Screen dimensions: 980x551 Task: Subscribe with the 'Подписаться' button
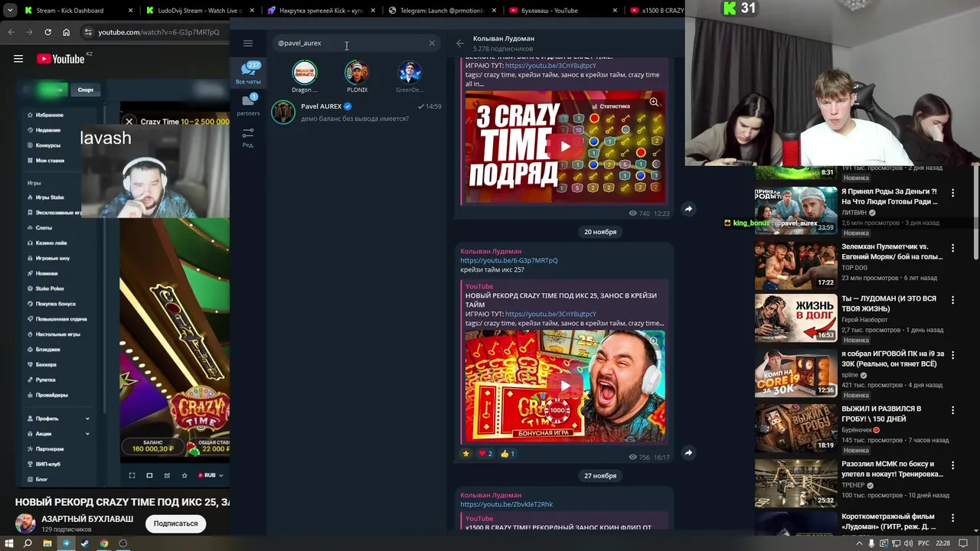175,523
